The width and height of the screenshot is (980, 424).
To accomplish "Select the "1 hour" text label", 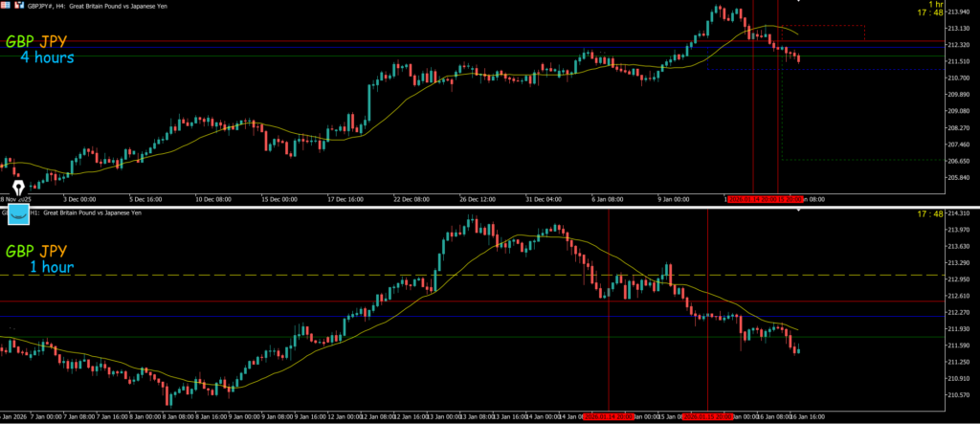I will [x=52, y=268].
